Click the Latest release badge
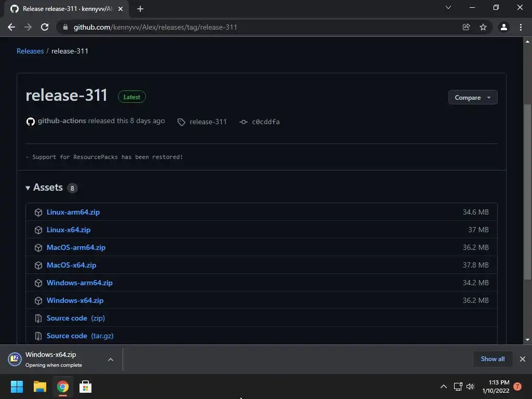This screenshot has width=532, height=399. coord(131,97)
